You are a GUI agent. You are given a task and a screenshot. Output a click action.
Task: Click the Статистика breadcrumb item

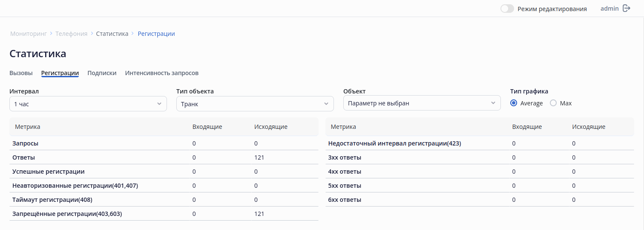click(112, 34)
